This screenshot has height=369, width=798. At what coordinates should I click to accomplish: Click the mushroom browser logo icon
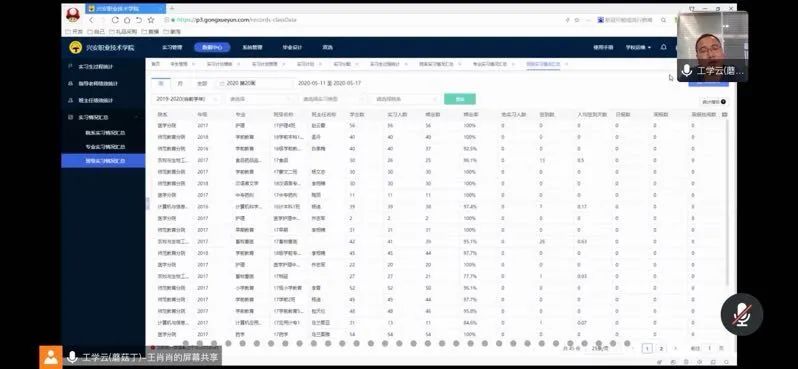(x=73, y=14)
